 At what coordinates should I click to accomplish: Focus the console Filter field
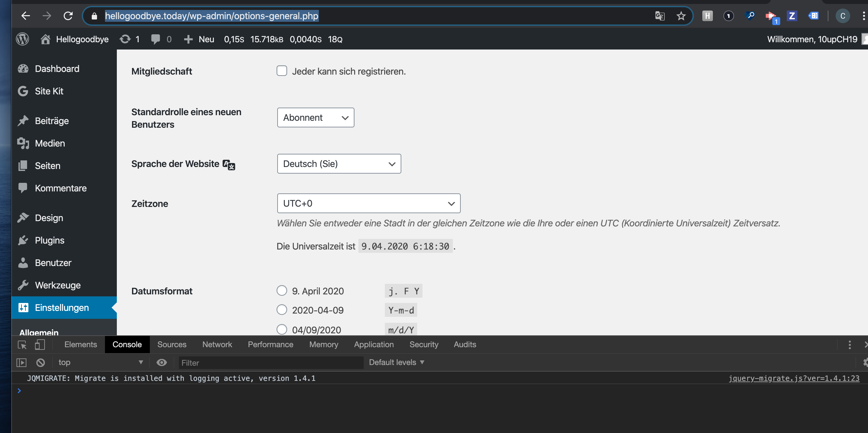(271, 363)
